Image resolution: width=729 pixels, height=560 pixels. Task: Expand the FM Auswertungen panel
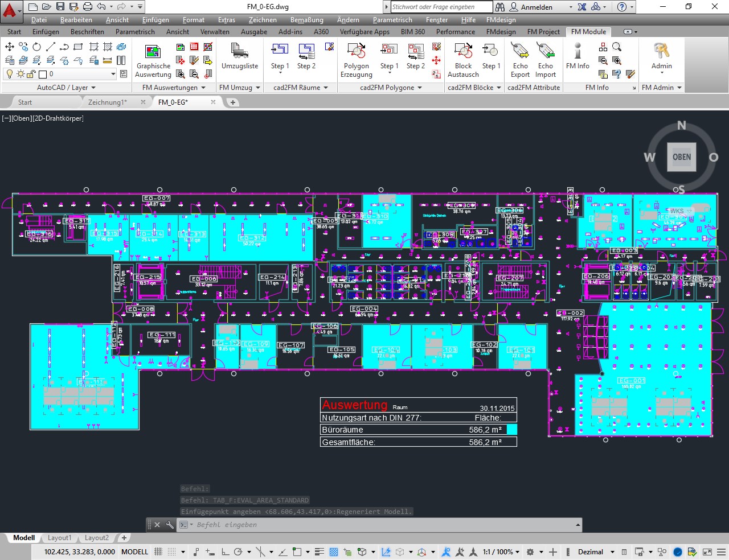(174, 88)
